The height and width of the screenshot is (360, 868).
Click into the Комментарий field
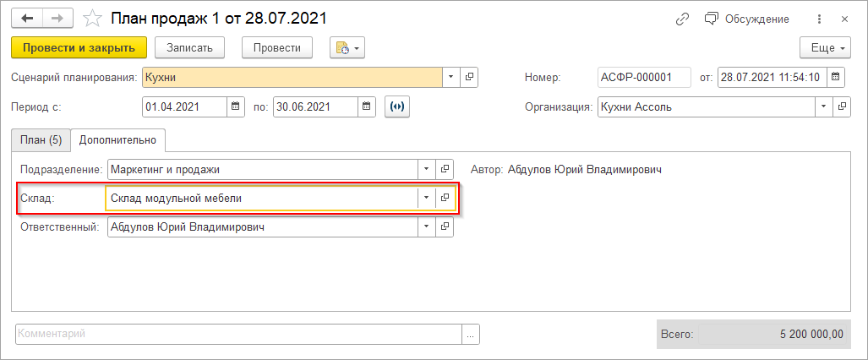click(238, 334)
